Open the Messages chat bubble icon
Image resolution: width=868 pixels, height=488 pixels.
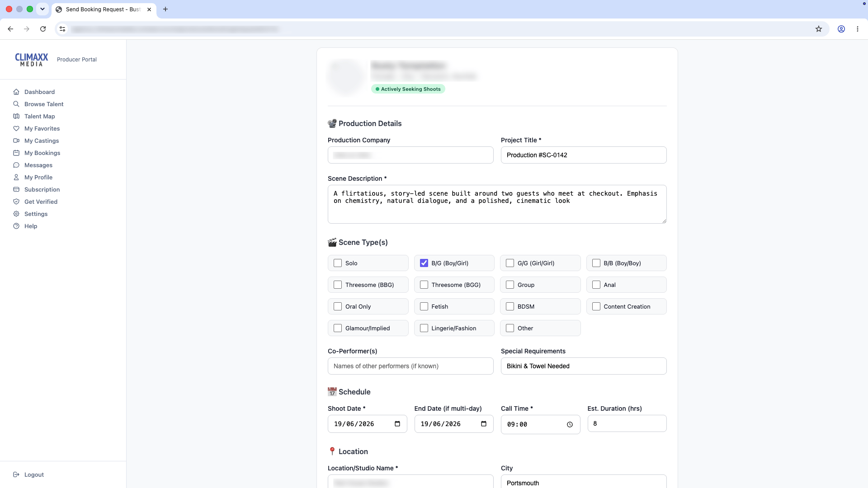pos(16,165)
